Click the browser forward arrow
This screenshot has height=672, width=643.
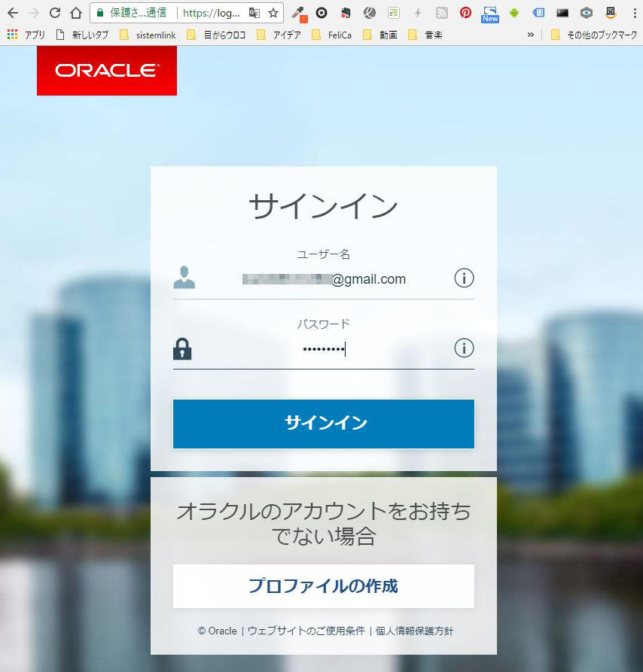33,13
